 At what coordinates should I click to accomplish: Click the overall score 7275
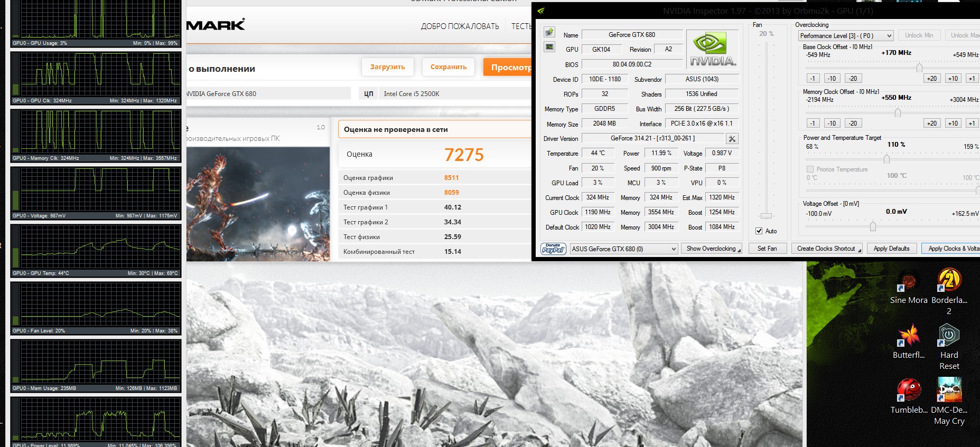[x=464, y=155]
